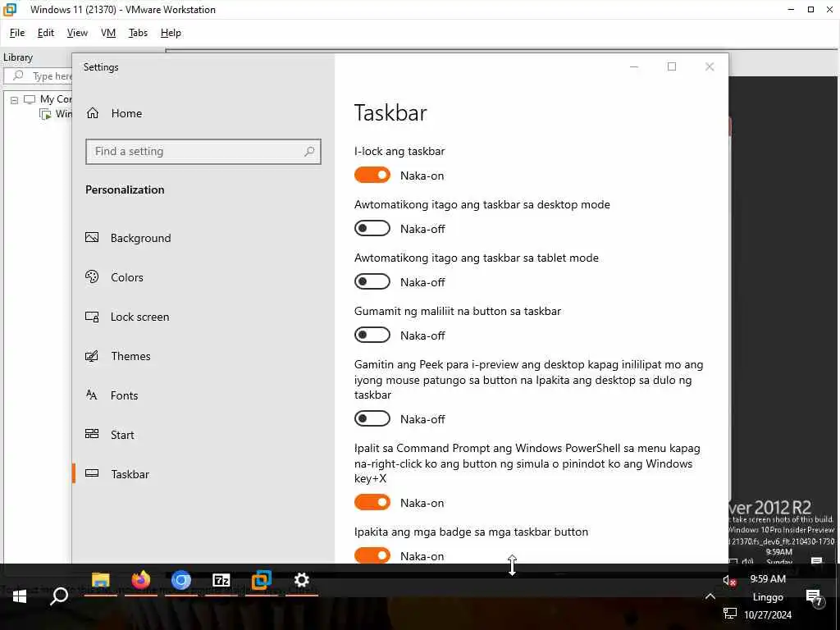Click the Library search magnifier icon
Image resolution: width=840 pixels, height=630 pixels.
point(18,75)
